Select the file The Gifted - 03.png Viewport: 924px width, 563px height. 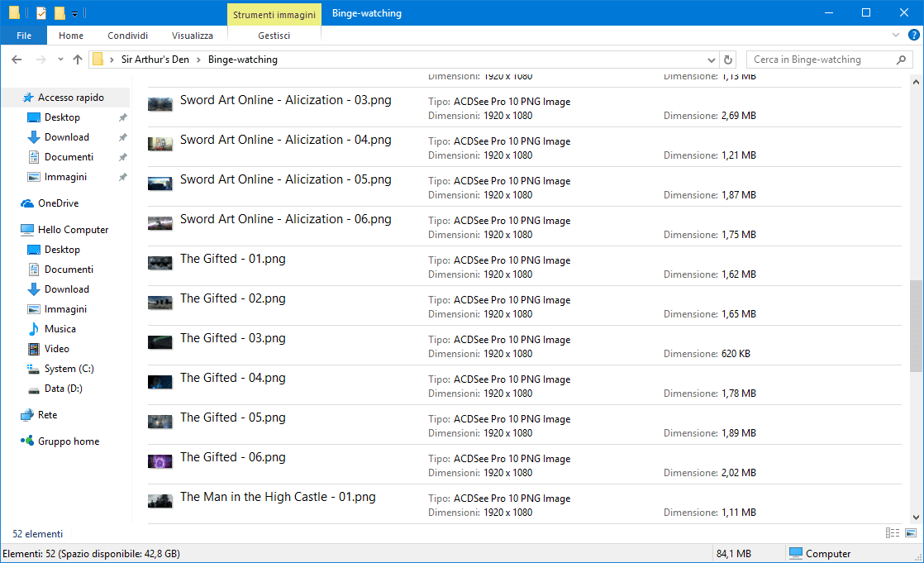(x=232, y=338)
